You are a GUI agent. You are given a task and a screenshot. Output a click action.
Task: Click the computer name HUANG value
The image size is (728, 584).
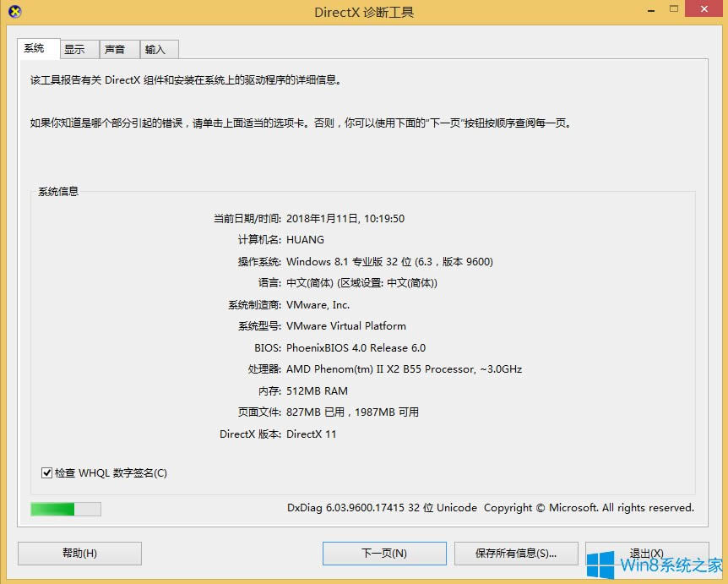(305, 239)
